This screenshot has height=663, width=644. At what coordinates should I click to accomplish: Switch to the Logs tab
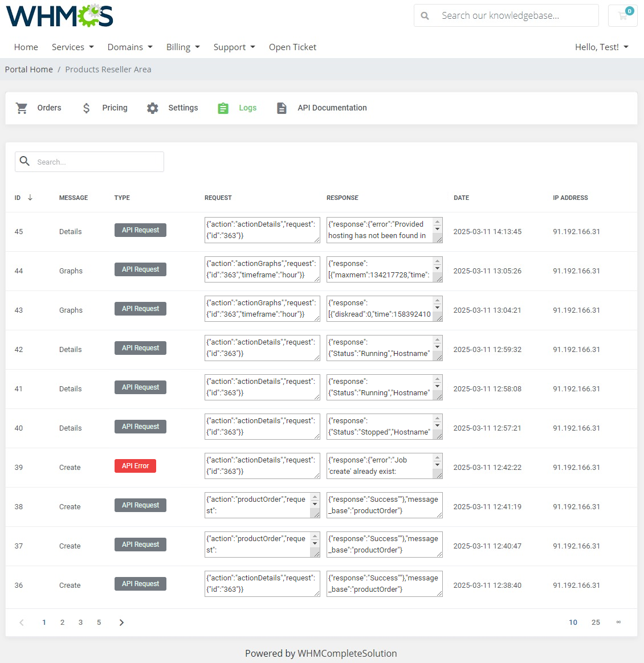point(247,108)
